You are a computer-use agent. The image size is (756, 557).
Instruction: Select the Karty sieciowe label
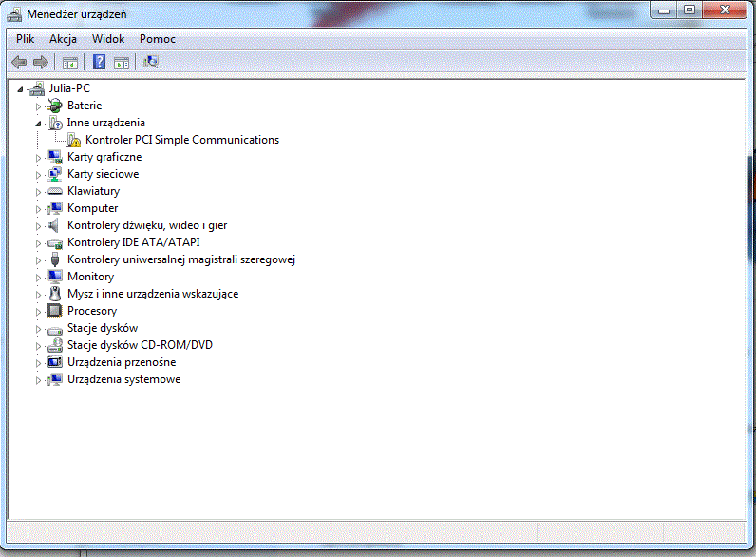(x=104, y=174)
